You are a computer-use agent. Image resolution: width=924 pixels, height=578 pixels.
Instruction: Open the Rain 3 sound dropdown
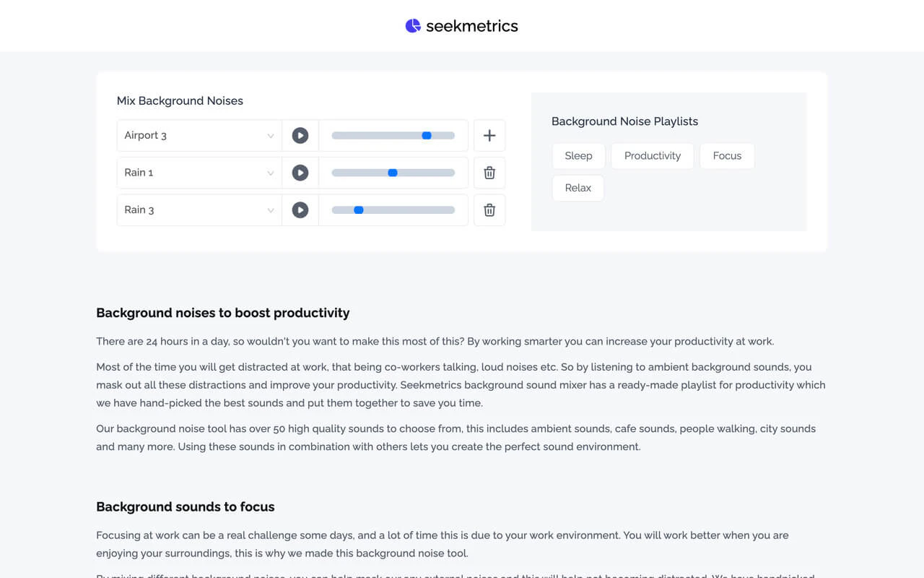[x=199, y=210]
